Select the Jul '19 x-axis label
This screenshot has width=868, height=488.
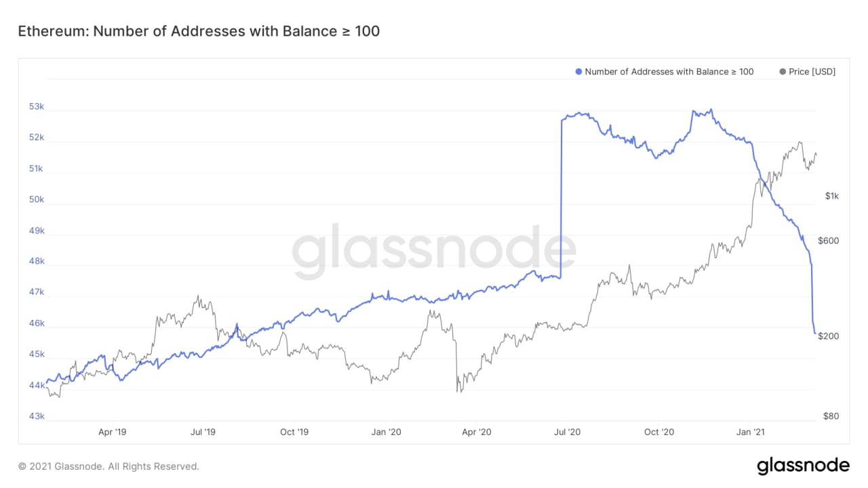point(203,431)
